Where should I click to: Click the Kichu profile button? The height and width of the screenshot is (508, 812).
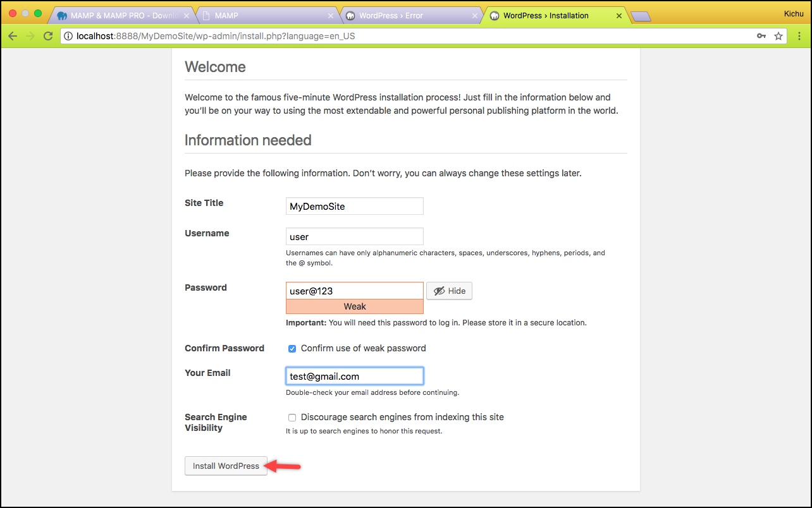coord(792,13)
